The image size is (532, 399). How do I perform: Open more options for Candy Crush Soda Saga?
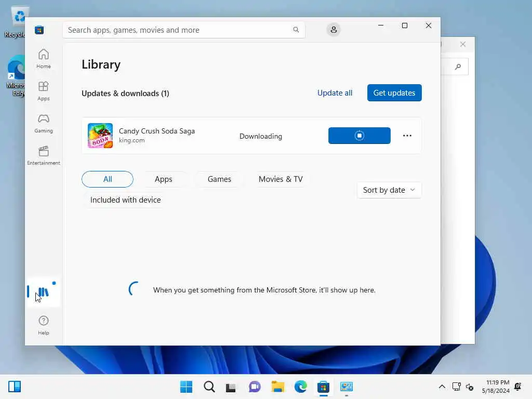[x=407, y=136]
